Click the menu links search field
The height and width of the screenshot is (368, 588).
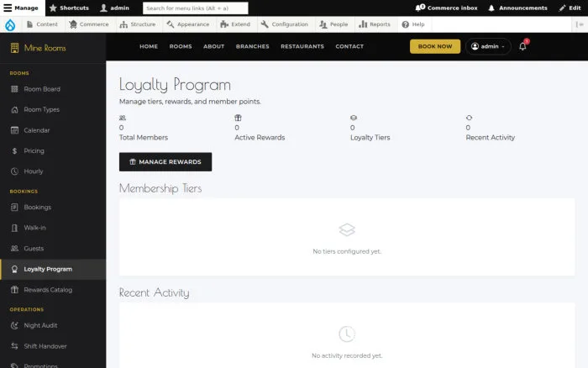coord(196,8)
